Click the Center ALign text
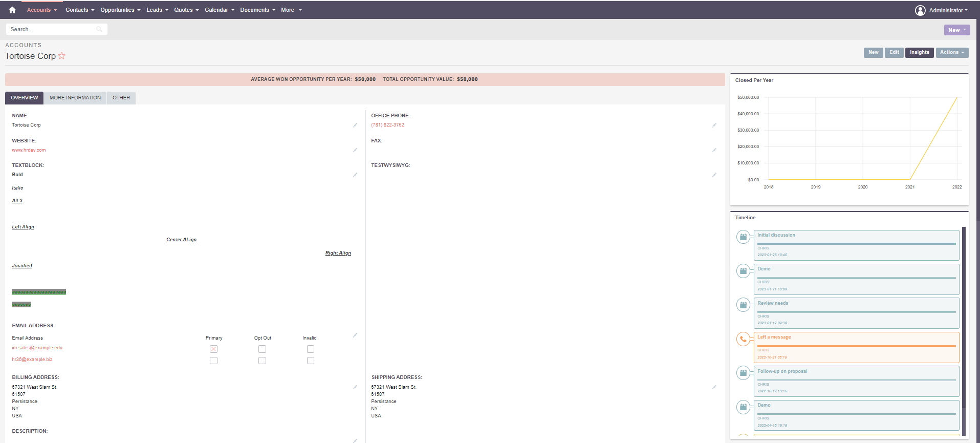 point(181,240)
